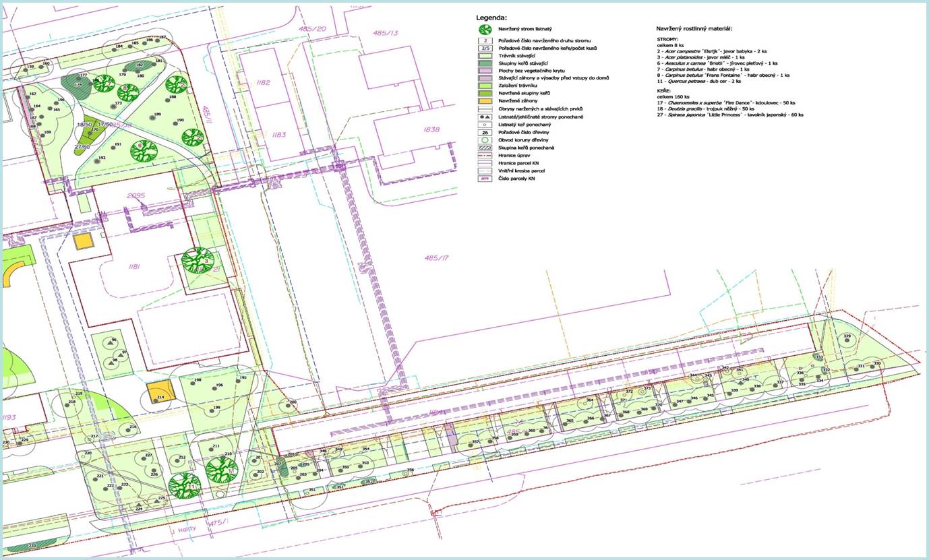
Task: Select the shrub group label 27/60
Action: pos(82,146)
